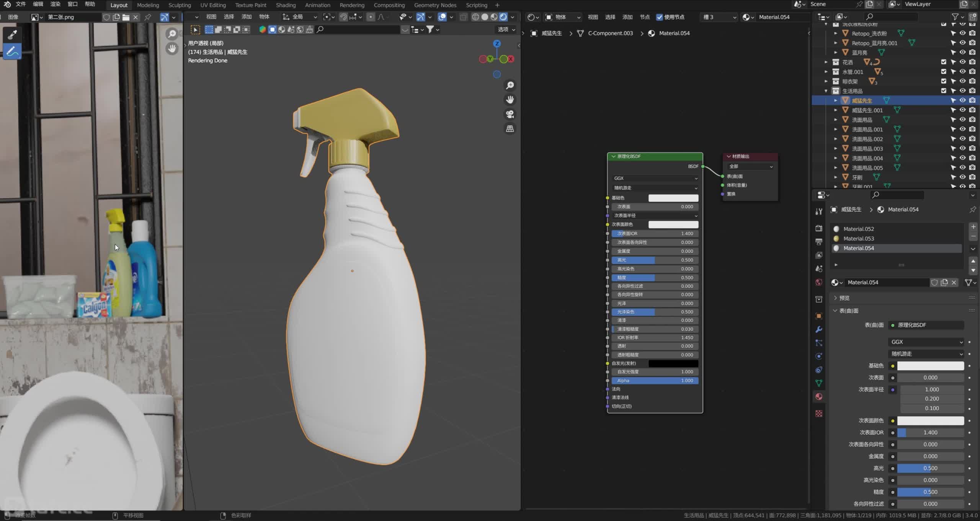
Task: Open the 文件 File menu
Action: [20, 4]
